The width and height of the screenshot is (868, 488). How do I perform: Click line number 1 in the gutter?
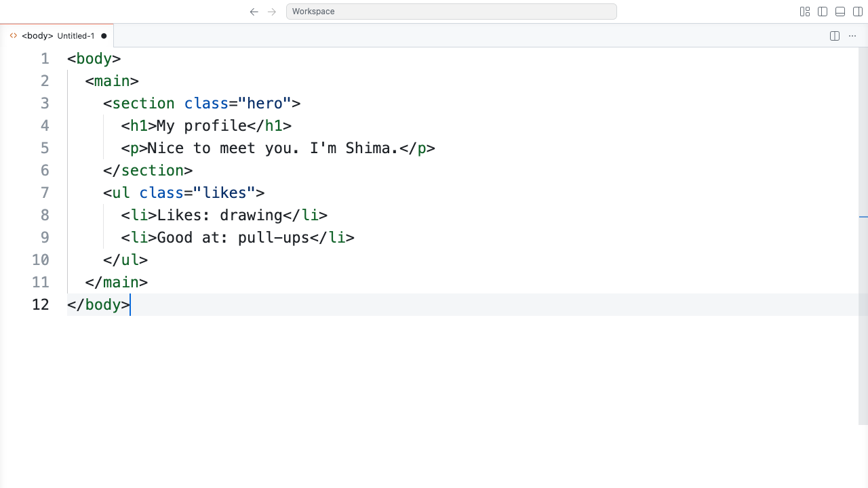pyautogui.click(x=45, y=59)
